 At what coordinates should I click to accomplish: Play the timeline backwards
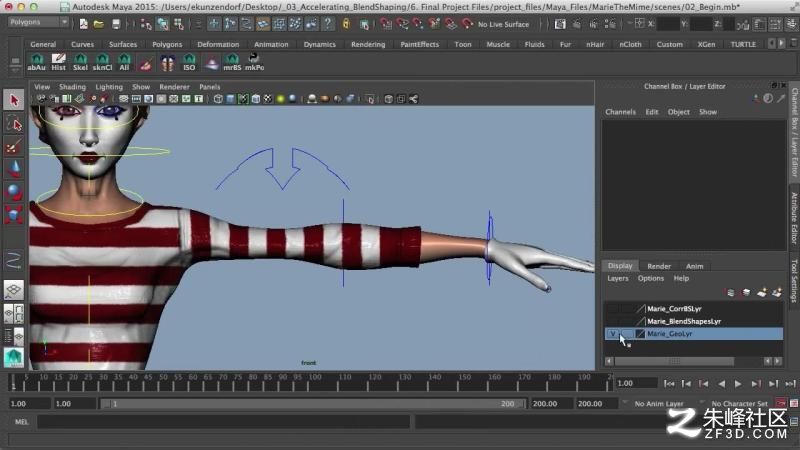coord(721,384)
